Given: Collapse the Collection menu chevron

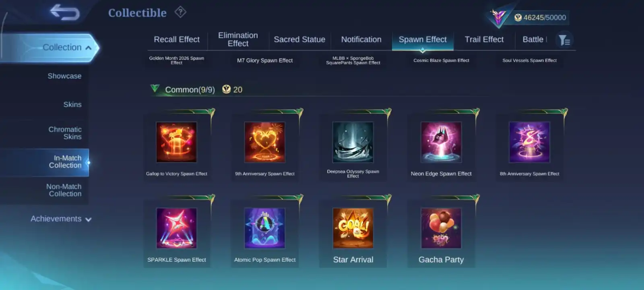Looking at the screenshot, I should pyautogui.click(x=89, y=48).
